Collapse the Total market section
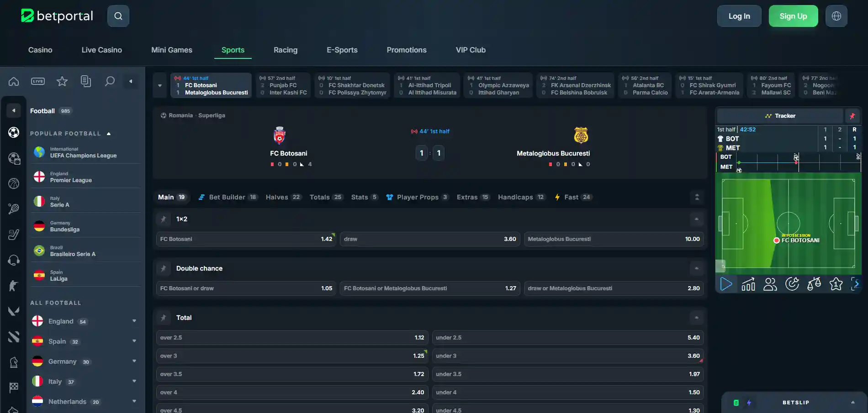Viewport: 868px width, 413px height. coord(697,318)
